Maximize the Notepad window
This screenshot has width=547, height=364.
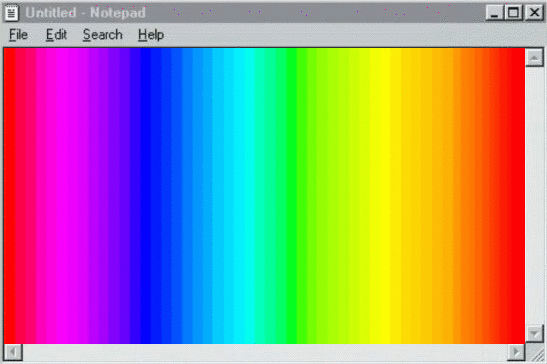pos(513,13)
